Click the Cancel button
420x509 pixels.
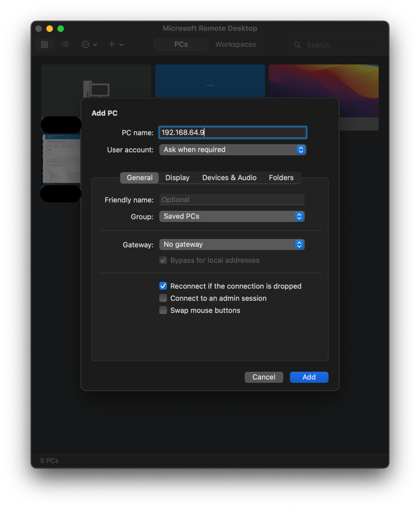point(264,377)
